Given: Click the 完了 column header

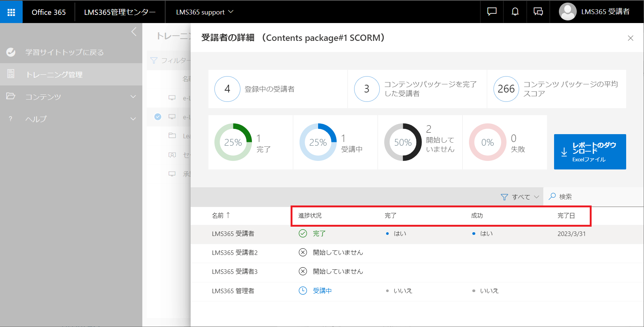Looking at the screenshot, I should (x=391, y=216).
